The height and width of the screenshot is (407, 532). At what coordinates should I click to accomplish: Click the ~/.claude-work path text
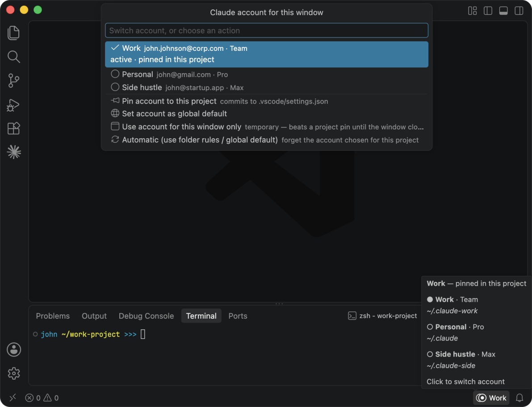[452, 311]
